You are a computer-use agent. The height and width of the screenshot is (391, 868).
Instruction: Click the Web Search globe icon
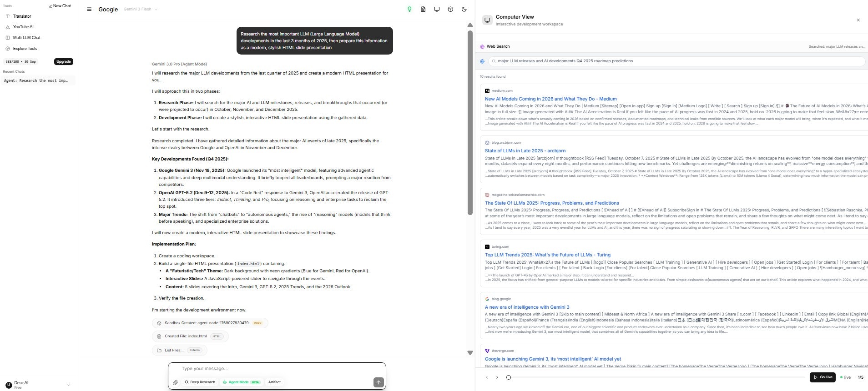[x=482, y=46]
